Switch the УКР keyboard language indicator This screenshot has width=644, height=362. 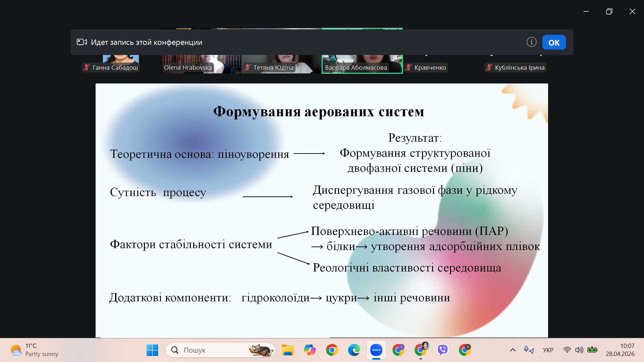tap(548, 350)
